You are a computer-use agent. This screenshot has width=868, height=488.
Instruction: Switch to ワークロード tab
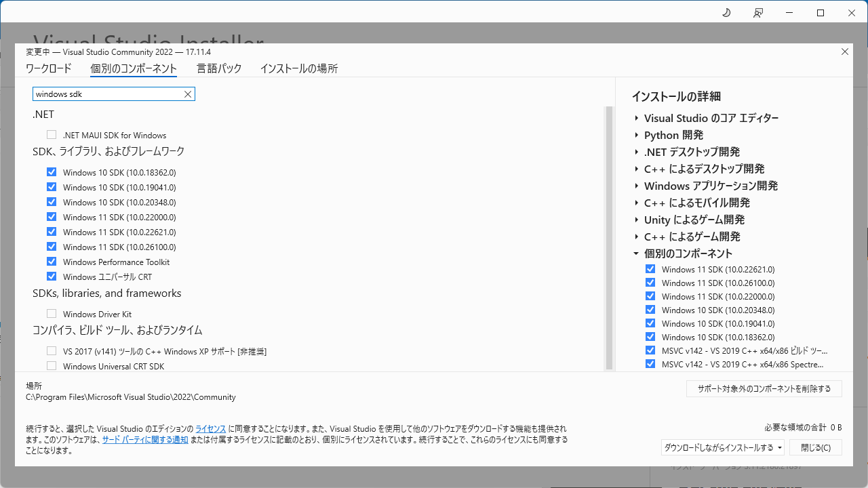(48, 68)
